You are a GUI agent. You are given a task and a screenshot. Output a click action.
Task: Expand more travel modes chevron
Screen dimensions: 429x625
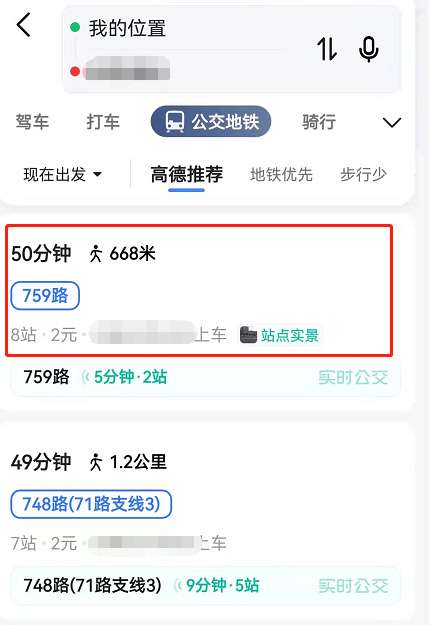[392, 122]
